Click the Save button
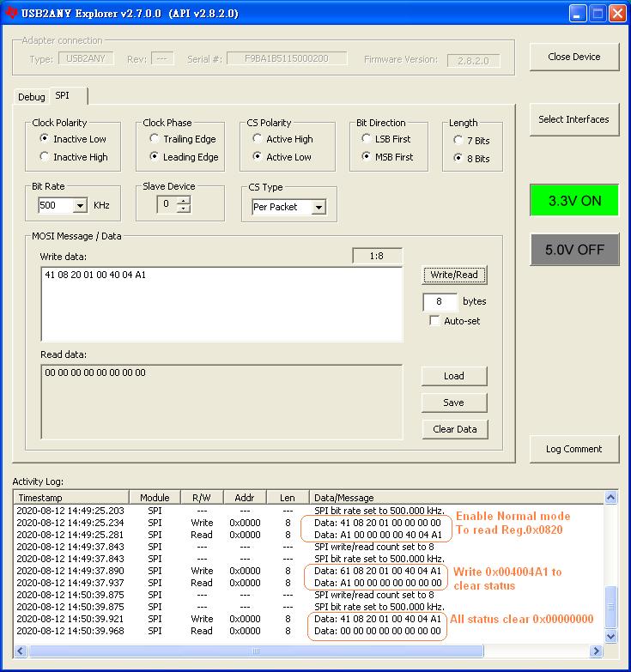Image resolution: width=631 pixels, height=672 pixels. (x=454, y=403)
